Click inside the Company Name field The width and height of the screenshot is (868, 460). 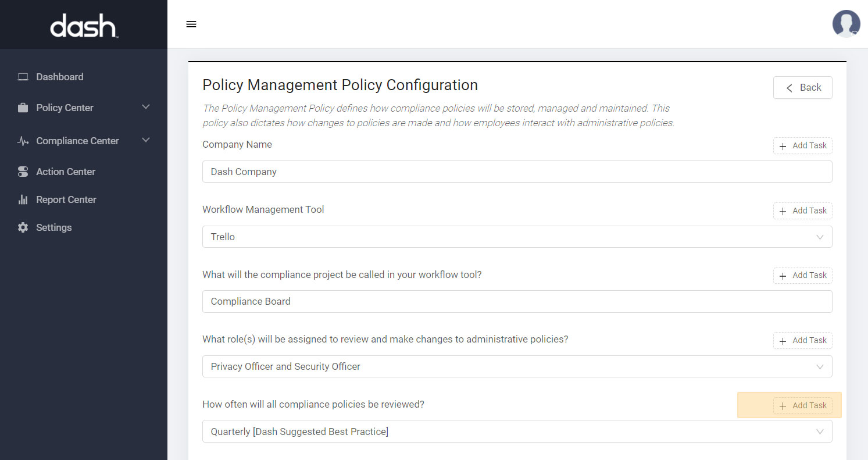(x=517, y=172)
